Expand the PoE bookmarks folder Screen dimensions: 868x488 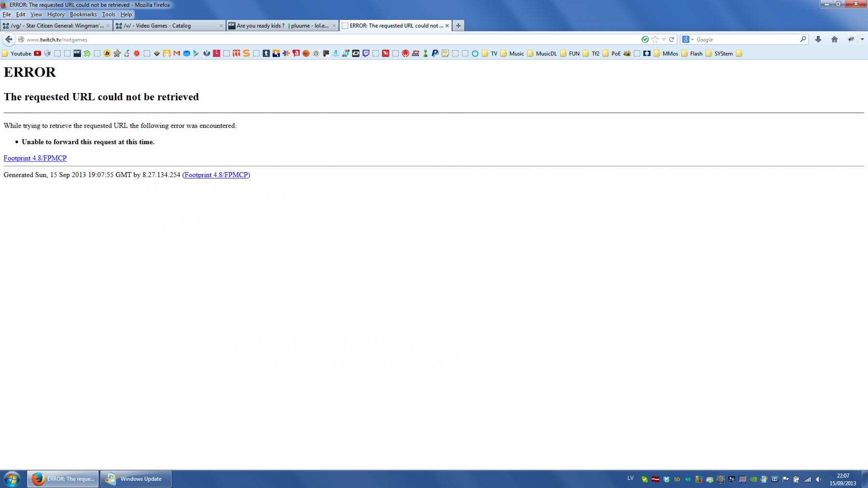pos(611,54)
